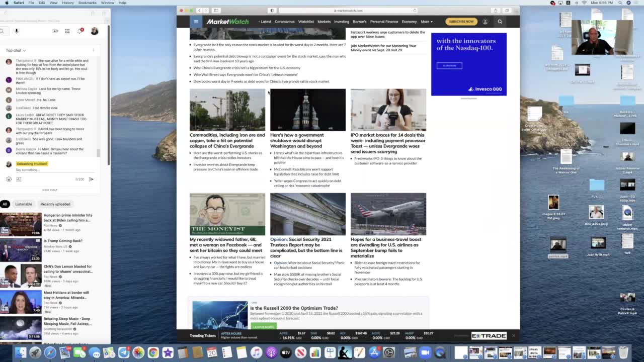Expand the More dropdown in MarketWatch nav
644x362 pixels.
point(426,22)
